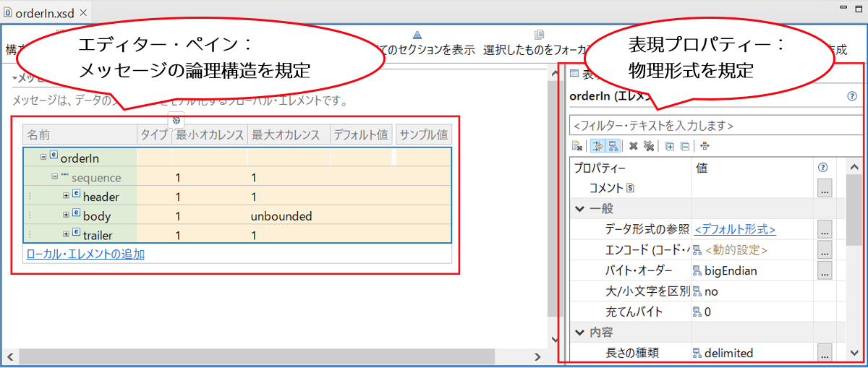Viewport: 868px width, 368px height.
Task: Click the orderIn element icon in the tree
Action: point(54,156)
